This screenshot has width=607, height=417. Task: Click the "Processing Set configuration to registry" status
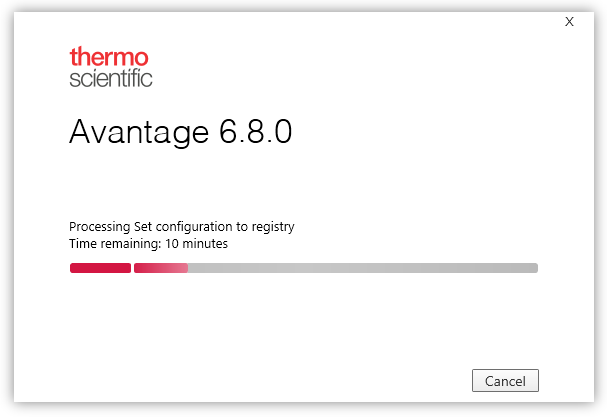tap(181, 227)
